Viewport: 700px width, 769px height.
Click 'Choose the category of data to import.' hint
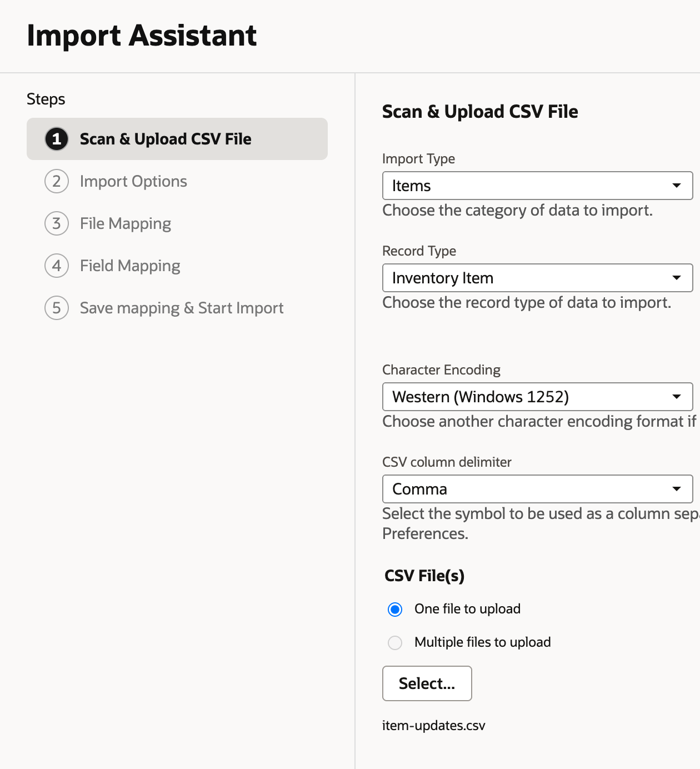click(518, 210)
